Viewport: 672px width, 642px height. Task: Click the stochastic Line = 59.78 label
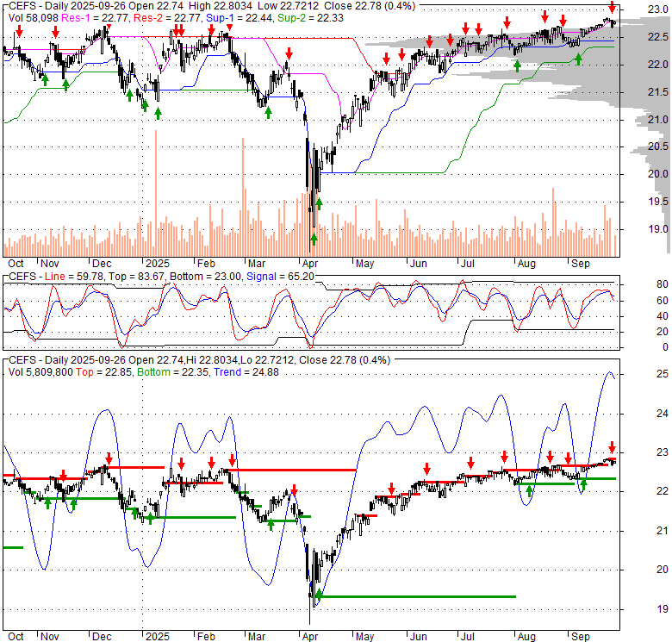coord(74,277)
